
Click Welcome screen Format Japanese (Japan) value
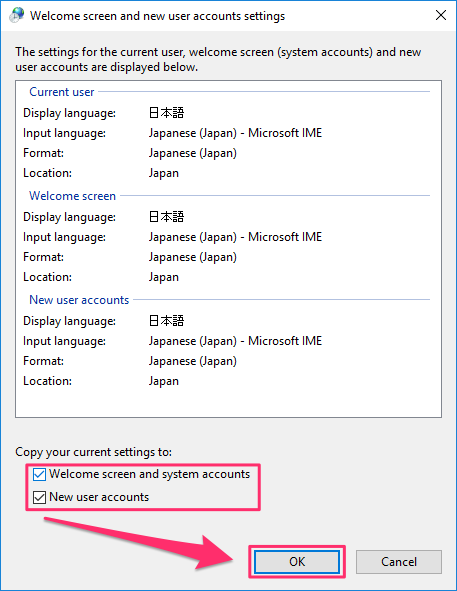point(193,257)
